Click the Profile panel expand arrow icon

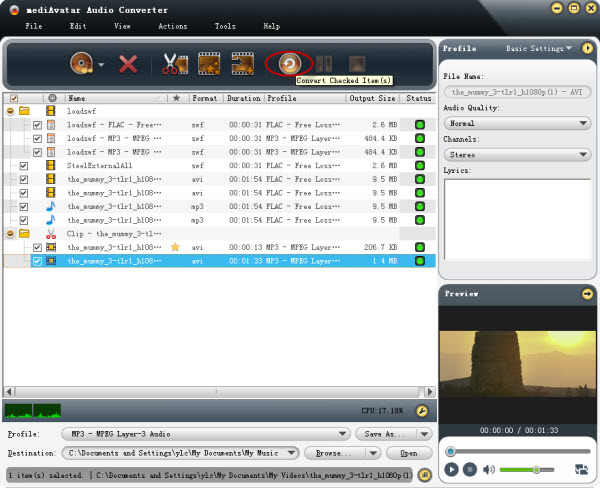click(587, 48)
